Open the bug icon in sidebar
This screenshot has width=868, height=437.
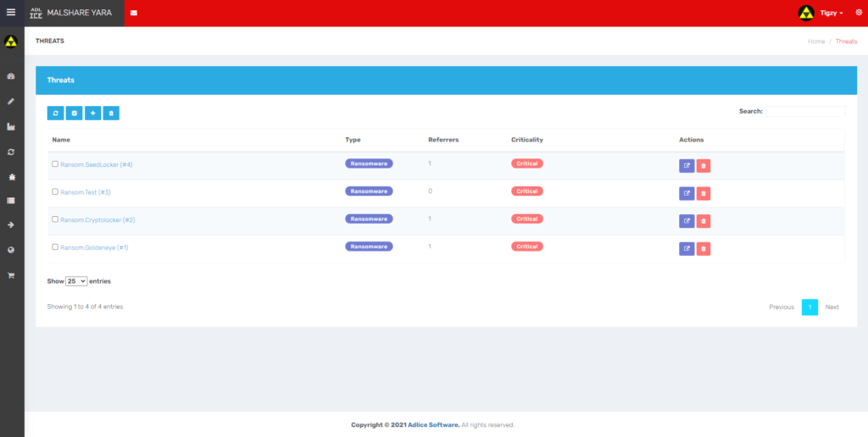tap(11, 176)
